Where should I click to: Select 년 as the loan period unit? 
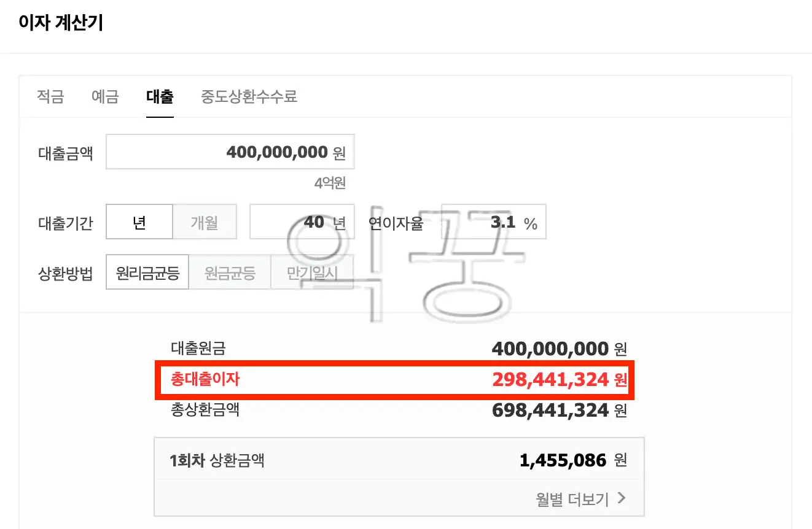(x=139, y=222)
